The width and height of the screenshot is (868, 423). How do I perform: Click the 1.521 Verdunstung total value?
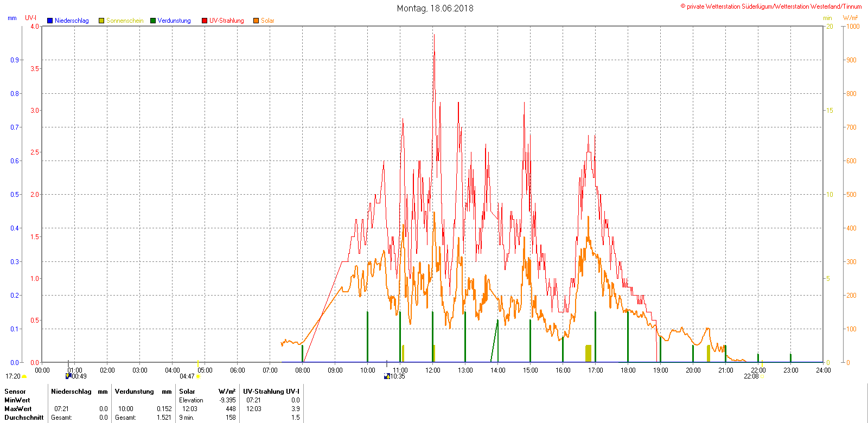click(164, 418)
